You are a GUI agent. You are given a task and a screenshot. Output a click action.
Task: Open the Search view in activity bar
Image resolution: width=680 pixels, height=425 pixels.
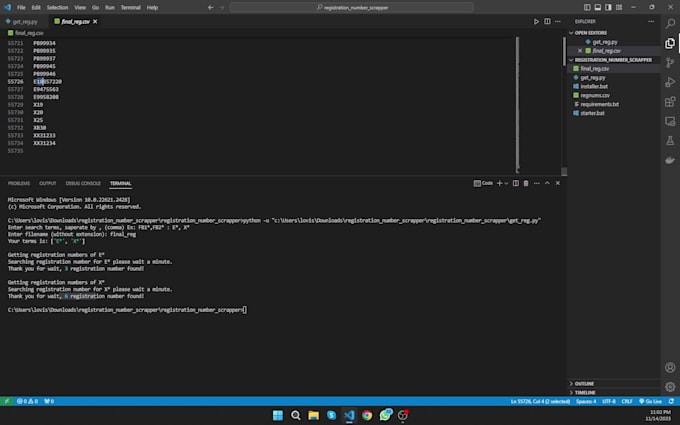point(670,23)
